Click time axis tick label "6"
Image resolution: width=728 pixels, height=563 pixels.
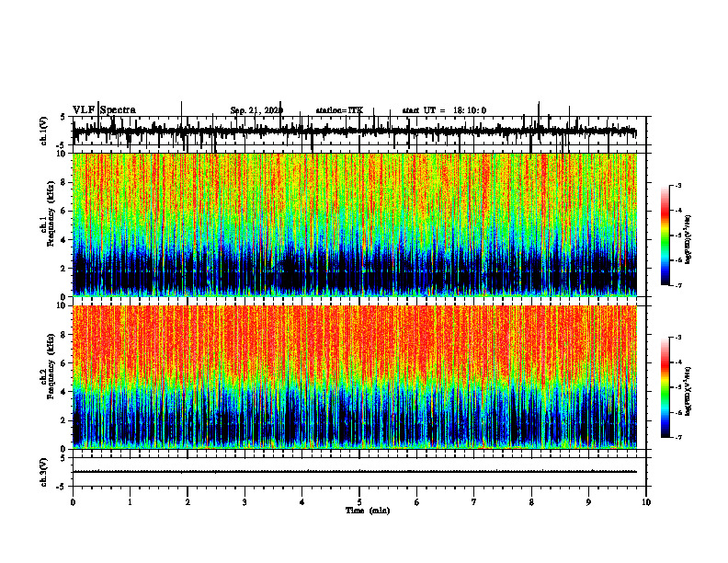[416, 502]
